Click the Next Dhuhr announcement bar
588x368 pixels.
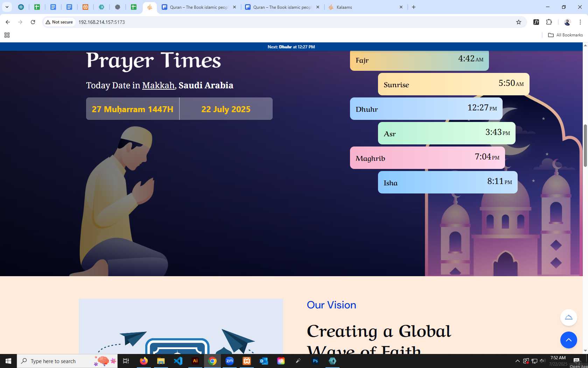coord(291,47)
